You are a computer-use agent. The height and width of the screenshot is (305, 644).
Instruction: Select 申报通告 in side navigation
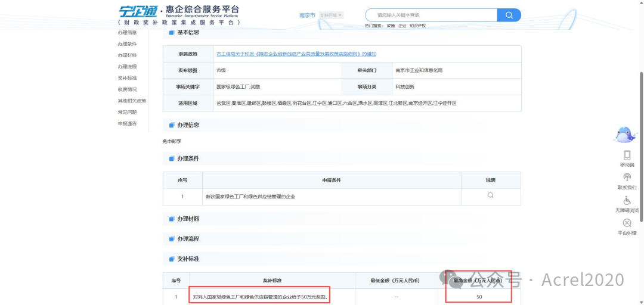click(x=128, y=123)
